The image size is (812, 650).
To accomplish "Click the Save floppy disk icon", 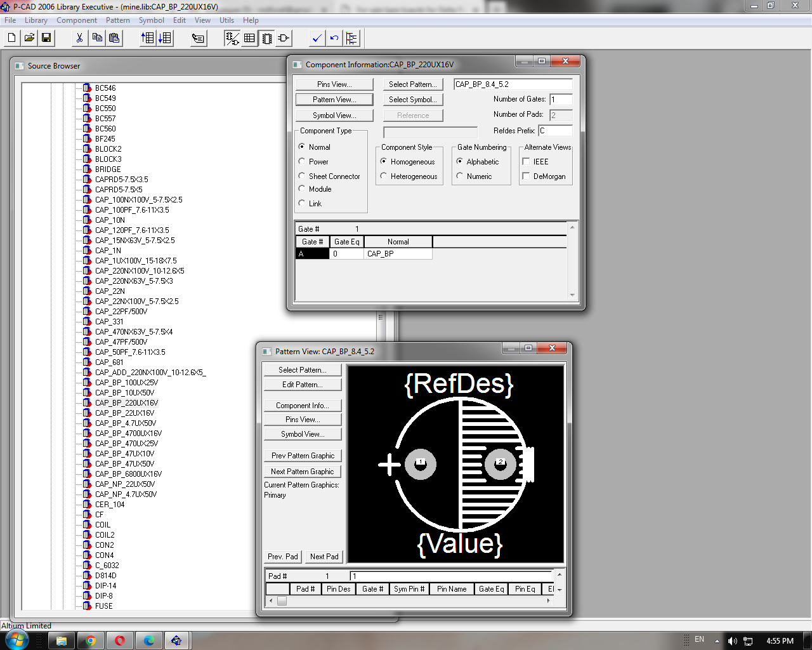I will click(x=46, y=38).
